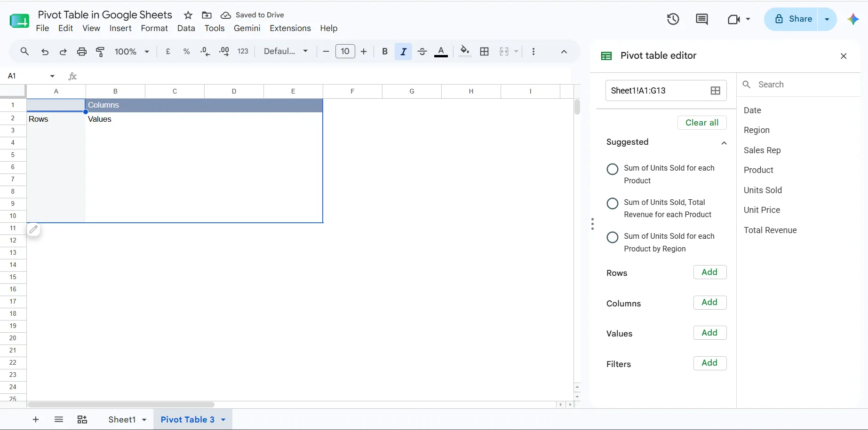Open the Name box dropdown arrow
This screenshot has width=868, height=430.
point(52,76)
